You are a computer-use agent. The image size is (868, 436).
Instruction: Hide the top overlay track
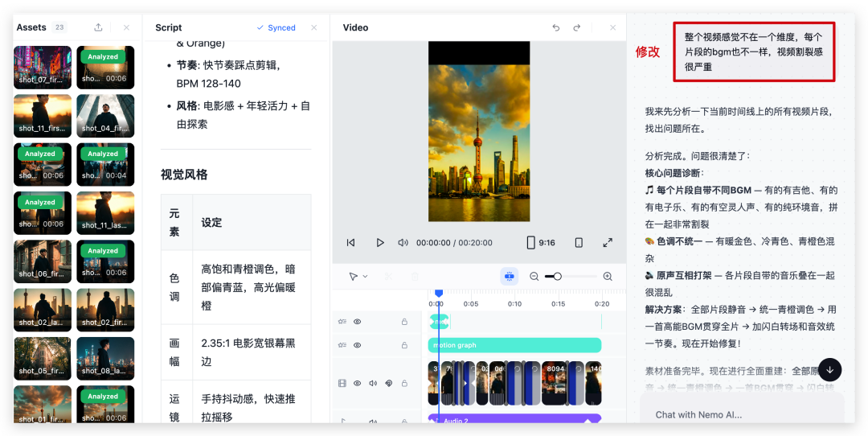tap(358, 321)
